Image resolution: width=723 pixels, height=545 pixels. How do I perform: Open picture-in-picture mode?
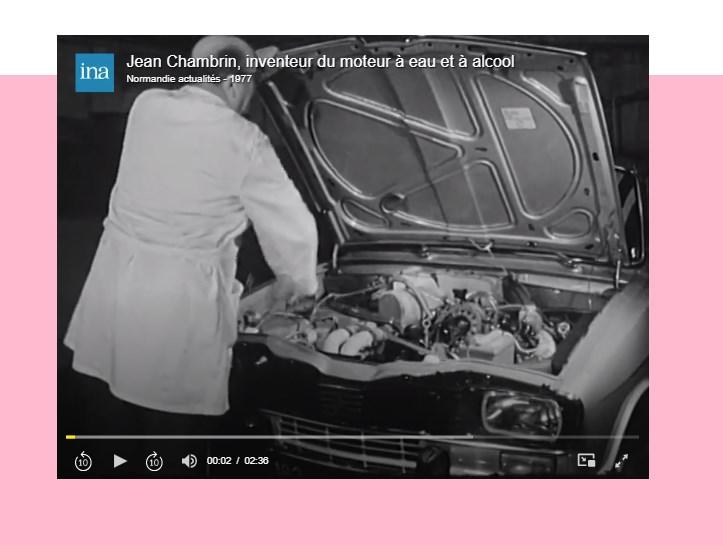(586, 460)
